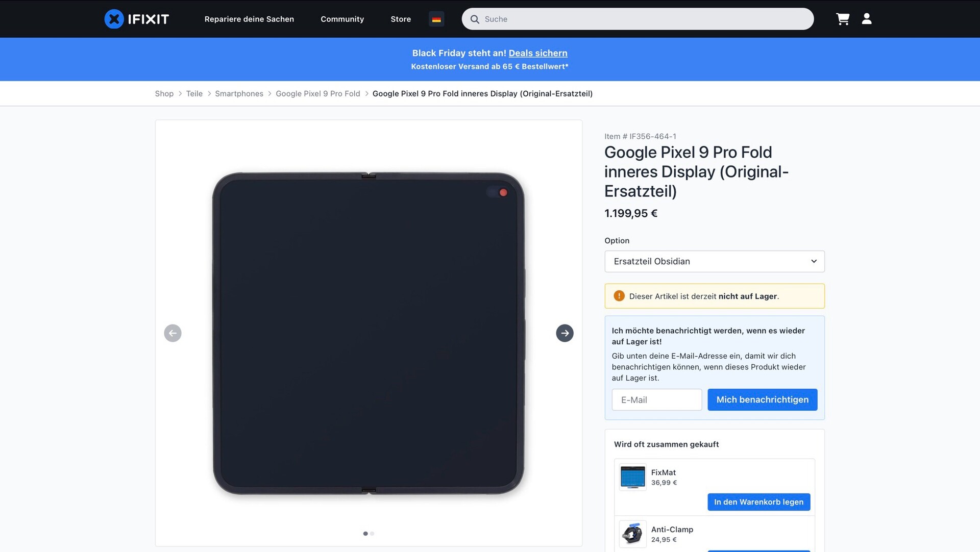Click the German flag language selector
This screenshot has width=980, height=552.
[436, 19]
